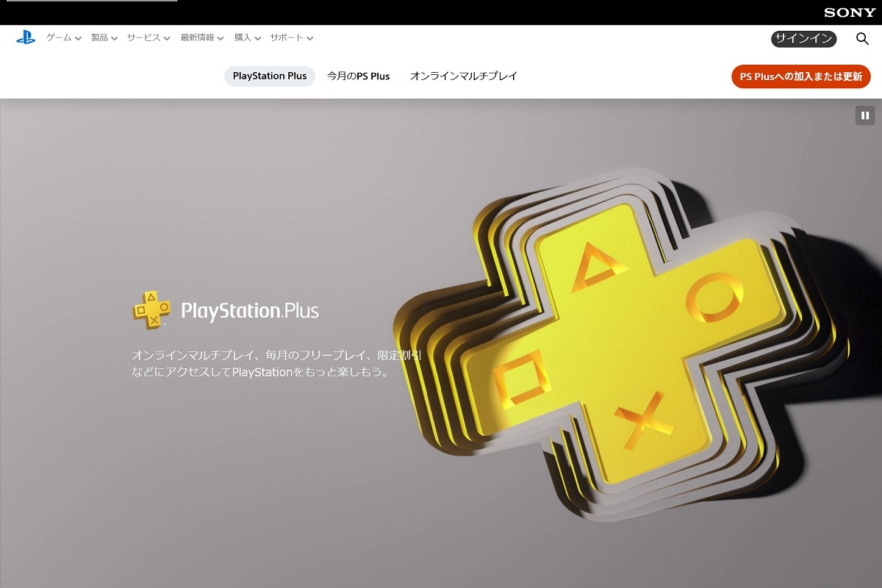Screen dimensions: 882x588
Task: Expand the サポート dropdown menu
Action: click(291, 37)
